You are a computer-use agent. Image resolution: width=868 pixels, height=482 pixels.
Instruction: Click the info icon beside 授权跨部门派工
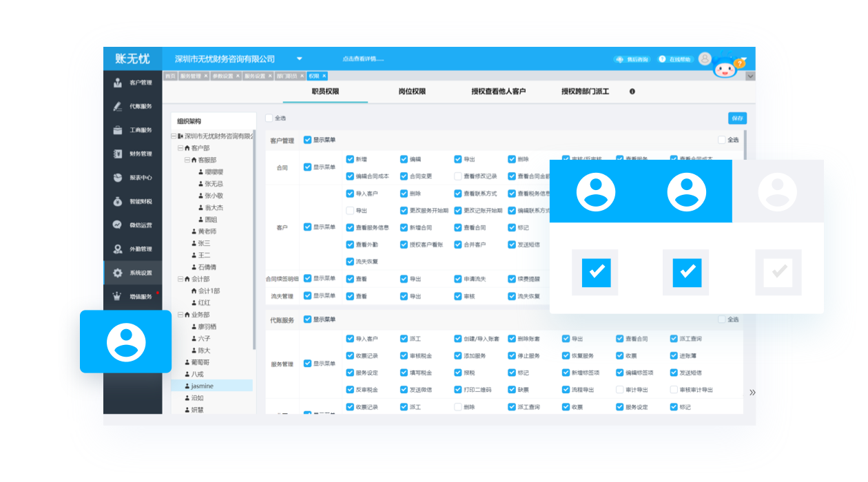tap(632, 92)
